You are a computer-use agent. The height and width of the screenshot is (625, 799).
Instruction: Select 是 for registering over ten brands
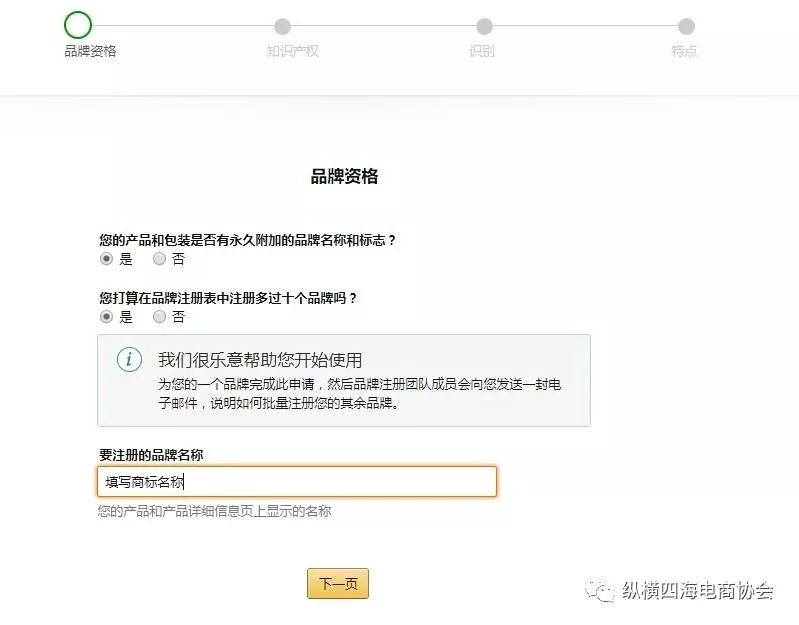[106, 317]
